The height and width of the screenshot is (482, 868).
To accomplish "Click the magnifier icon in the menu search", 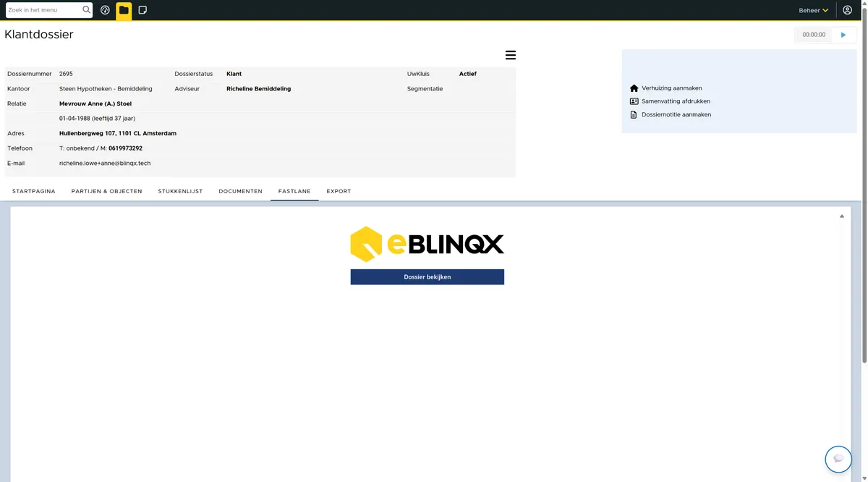I will (x=87, y=10).
